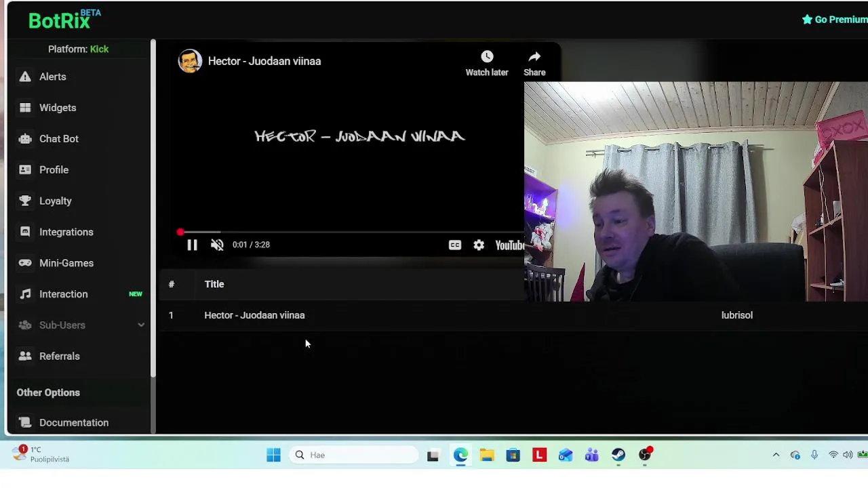The width and height of the screenshot is (868, 488).
Task: Unmute the video player
Action: pos(217,245)
